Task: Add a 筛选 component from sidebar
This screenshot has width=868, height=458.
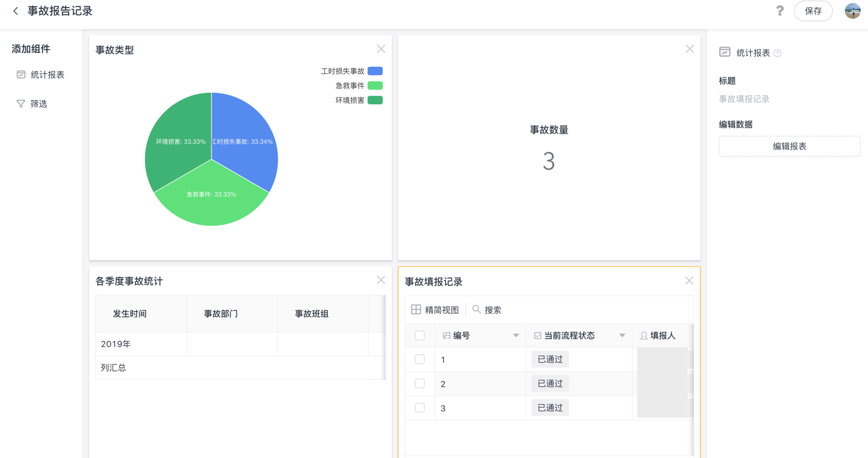Action: [32, 104]
